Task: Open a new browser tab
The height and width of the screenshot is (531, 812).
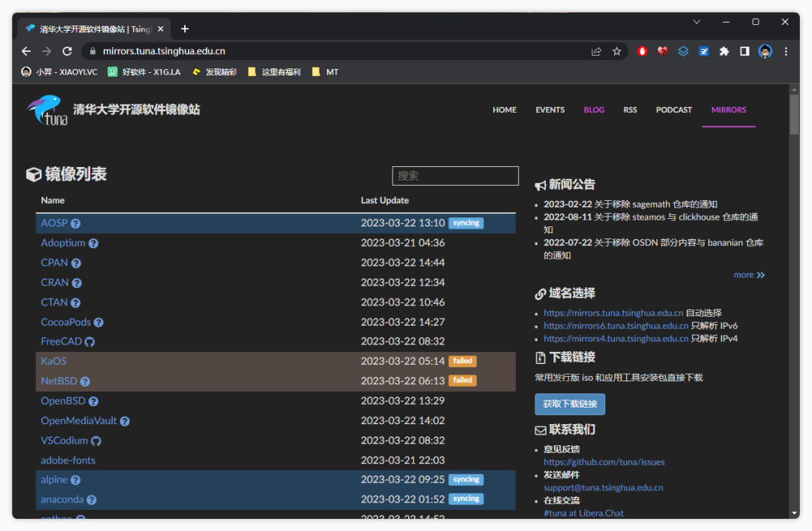Action: 185,29
